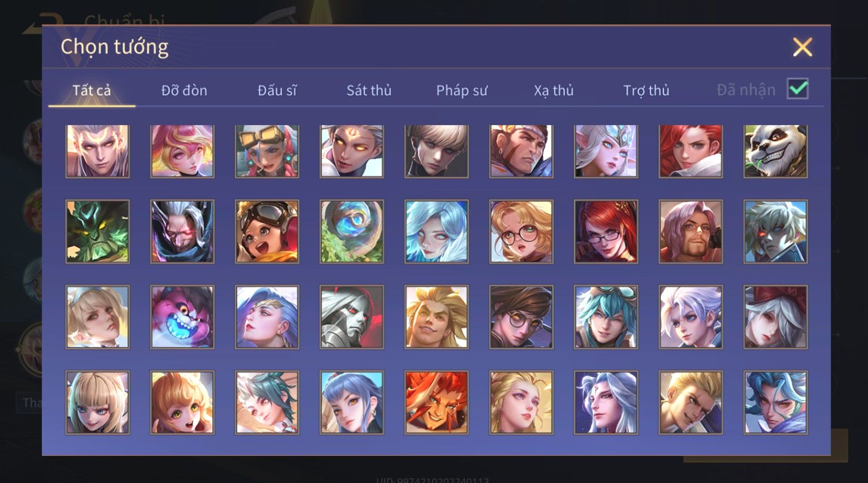Close the Chọn tướng dialog
The width and height of the screenshot is (868, 483).
click(802, 47)
